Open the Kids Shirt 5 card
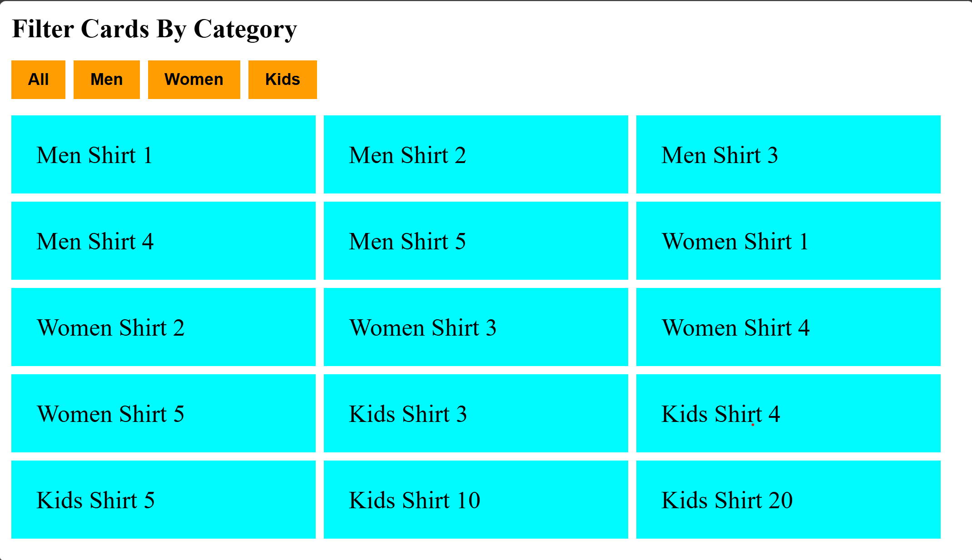Viewport: 972px width, 560px height. [163, 500]
